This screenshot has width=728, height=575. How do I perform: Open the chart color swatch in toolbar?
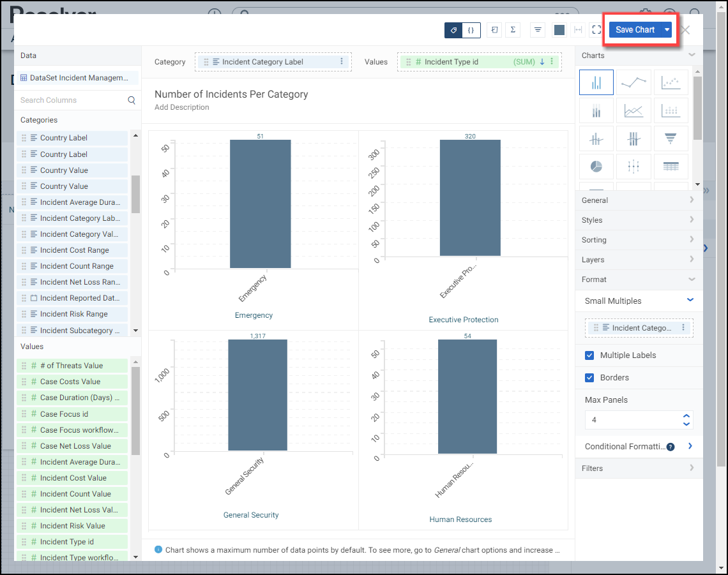pyautogui.click(x=559, y=30)
